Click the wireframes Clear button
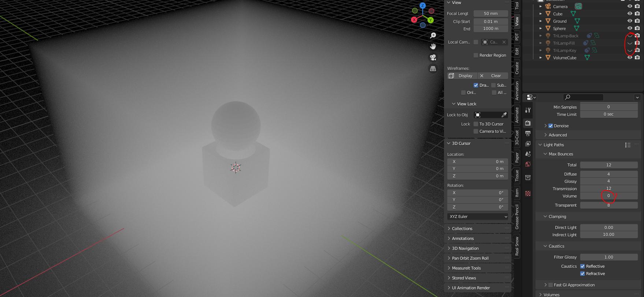 493,76
